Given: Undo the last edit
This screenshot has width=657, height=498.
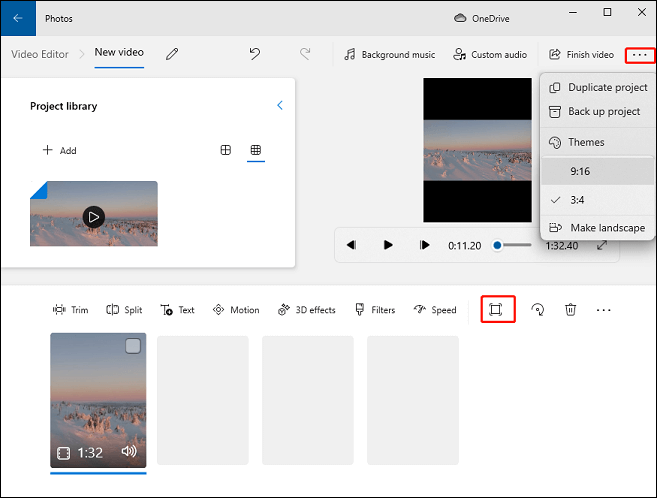Looking at the screenshot, I should [255, 54].
